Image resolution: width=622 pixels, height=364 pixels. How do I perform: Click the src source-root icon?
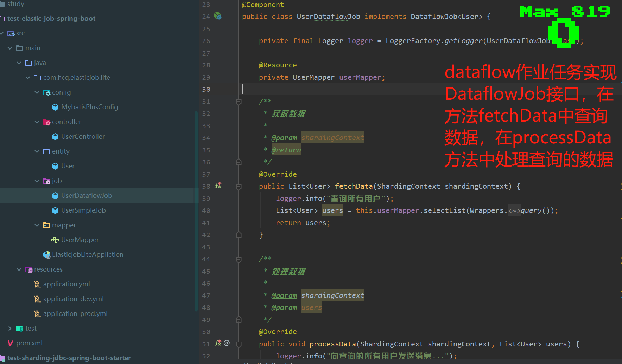pos(10,33)
